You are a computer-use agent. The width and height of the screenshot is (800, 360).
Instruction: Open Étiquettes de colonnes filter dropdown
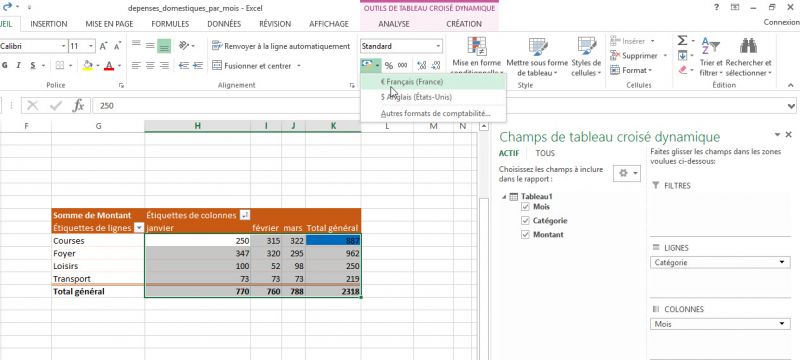tap(244, 215)
